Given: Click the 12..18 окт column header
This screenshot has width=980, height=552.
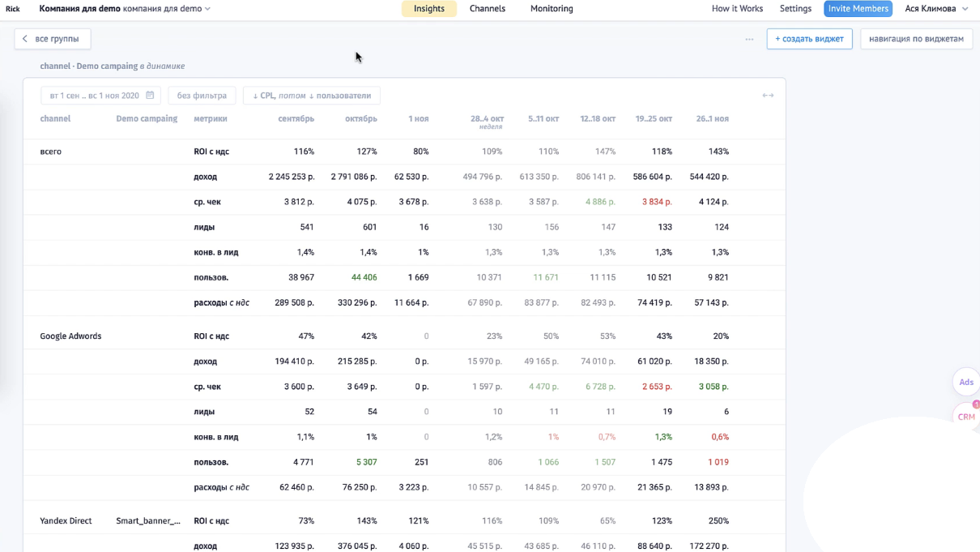Looking at the screenshot, I should pyautogui.click(x=598, y=119).
